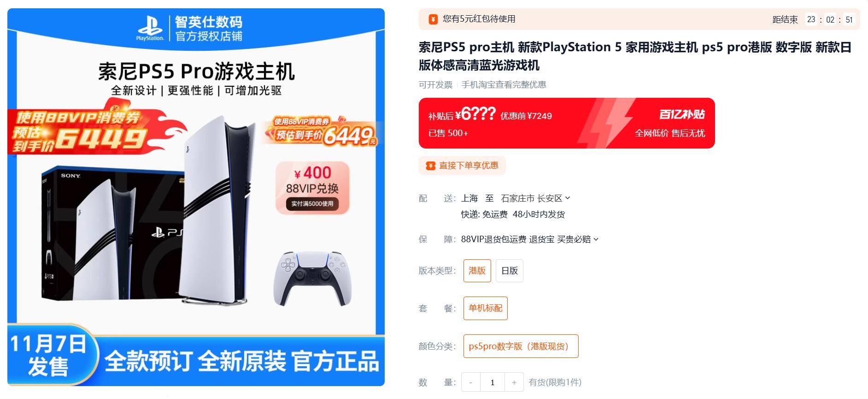Click the red envelope coupon icon
This screenshot has height=399, width=868.
pos(433,19)
